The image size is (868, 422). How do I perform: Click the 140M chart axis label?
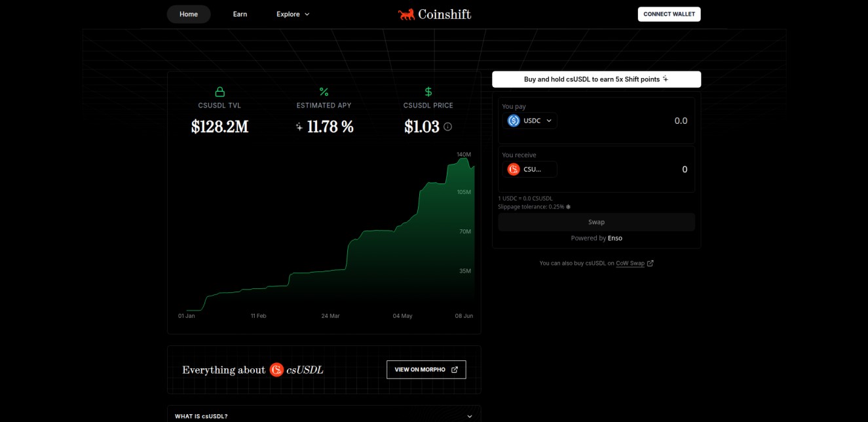(x=464, y=155)
